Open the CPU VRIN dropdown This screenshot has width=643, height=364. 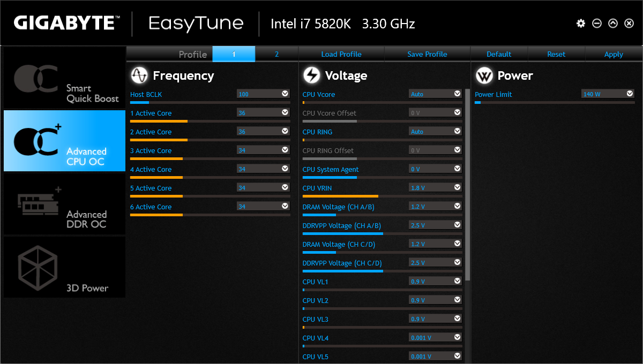pos(435,187)
